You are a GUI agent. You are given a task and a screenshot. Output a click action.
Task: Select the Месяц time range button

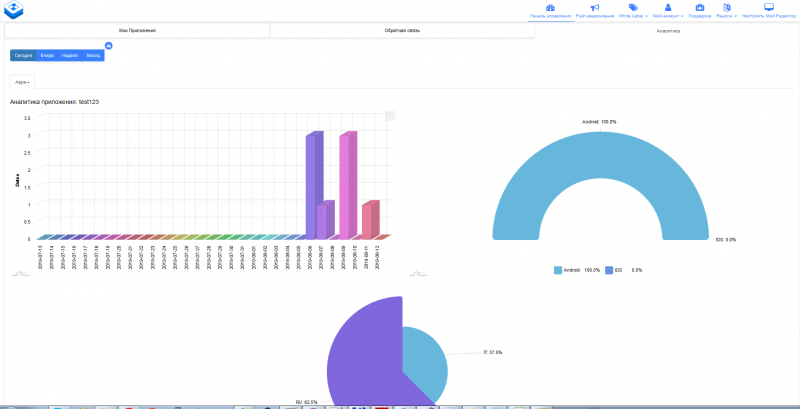[93, 55]
